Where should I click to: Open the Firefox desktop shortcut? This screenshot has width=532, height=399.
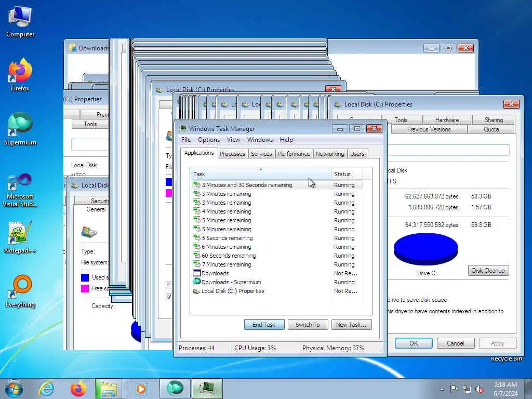point(20,75)
